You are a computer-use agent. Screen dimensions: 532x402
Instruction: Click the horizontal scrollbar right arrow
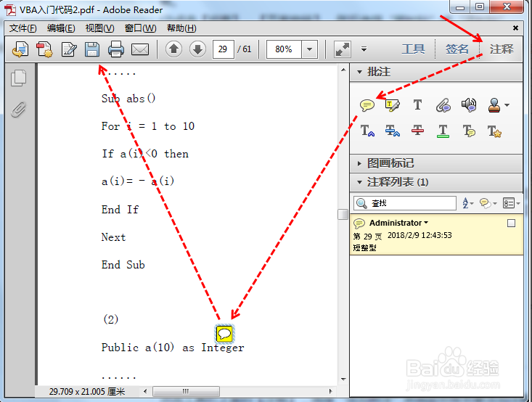click(330, 392)
